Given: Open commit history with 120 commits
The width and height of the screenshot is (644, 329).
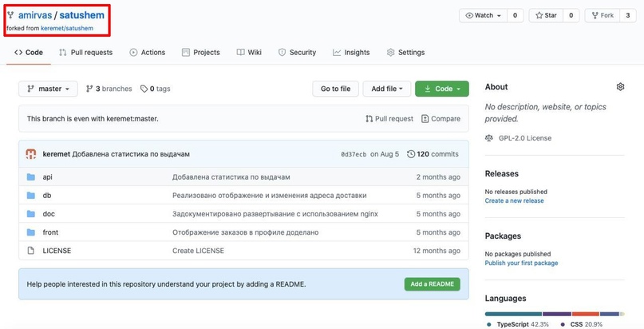Looking at the screenshot, I should pyautogui.click(x=433, y=154).
